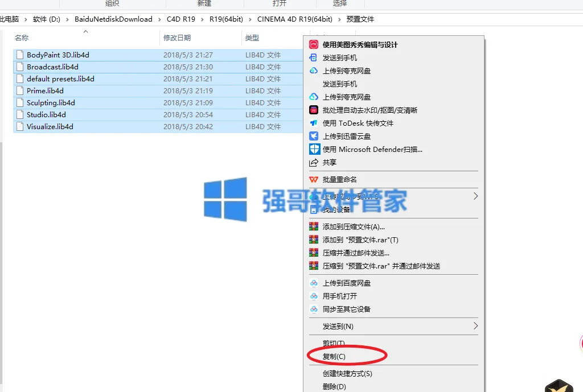Click the date 2018/5/3 20:54
Screen dimensions: 583x392
coord(188,114)
